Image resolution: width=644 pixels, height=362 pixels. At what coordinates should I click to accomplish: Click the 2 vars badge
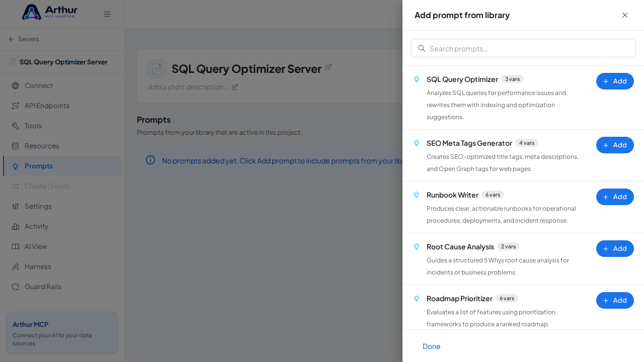click(x=508, y=246)
